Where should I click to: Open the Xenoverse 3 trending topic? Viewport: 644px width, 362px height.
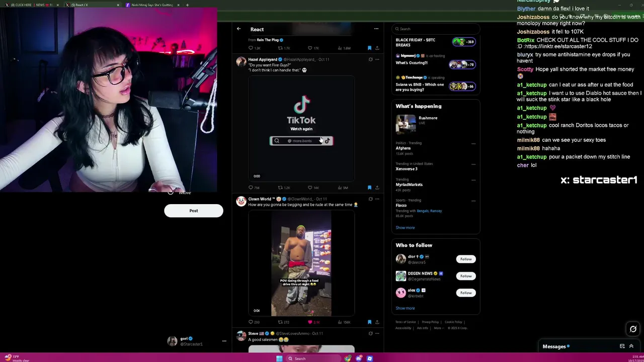(407, 169)
